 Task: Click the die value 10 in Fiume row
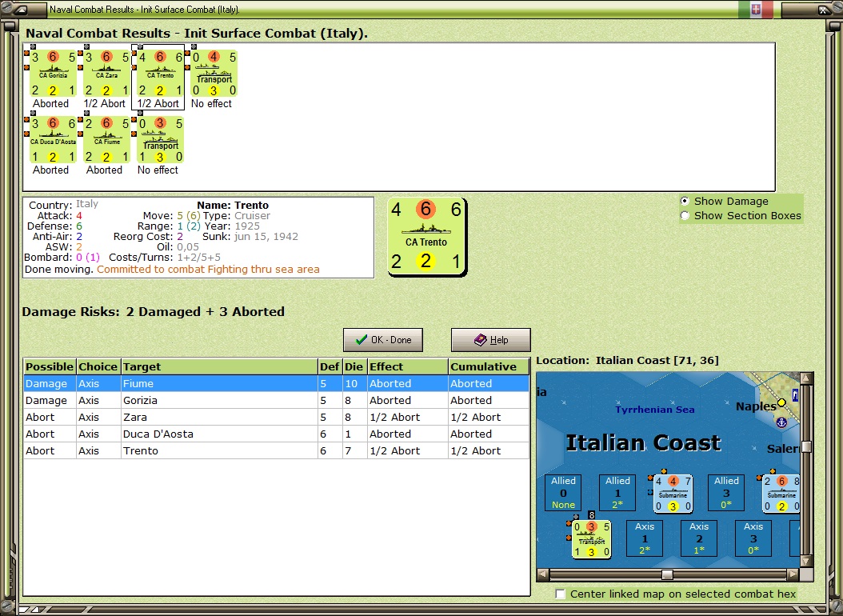tap(352, 383)
